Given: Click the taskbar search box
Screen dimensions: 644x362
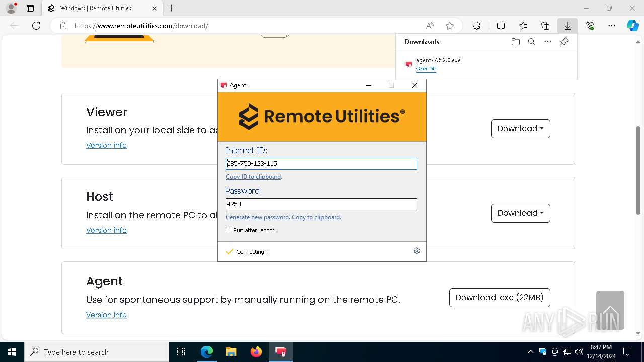Looking at the screenshot, I should pos(97,352).
